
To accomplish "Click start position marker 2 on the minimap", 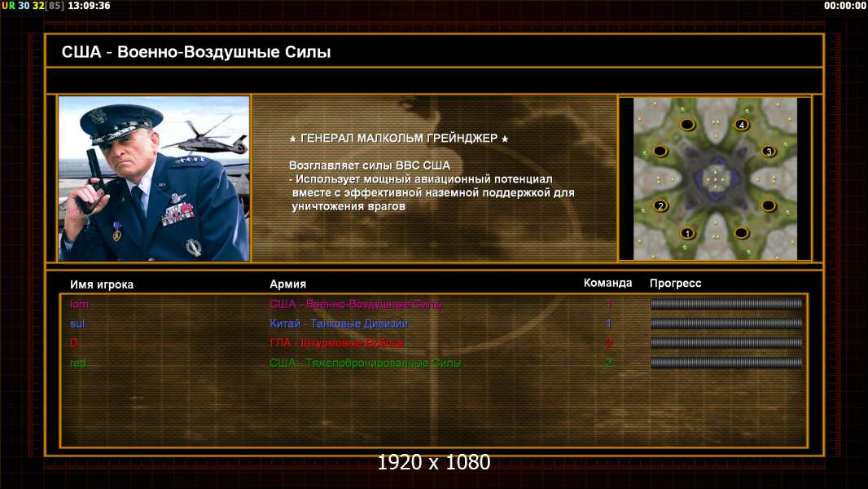I will click(x=660, y=206).
